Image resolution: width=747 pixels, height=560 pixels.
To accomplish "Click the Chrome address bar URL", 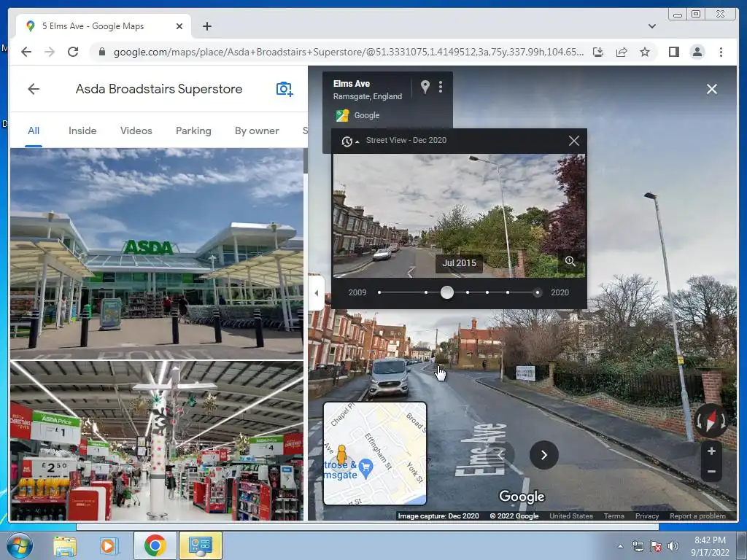I will 348,52.
